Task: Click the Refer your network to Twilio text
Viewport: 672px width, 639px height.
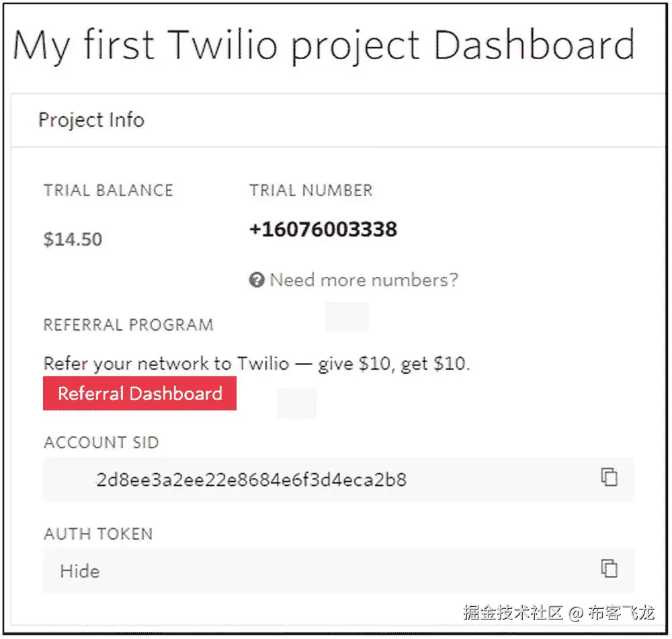Action: (257, 364)
